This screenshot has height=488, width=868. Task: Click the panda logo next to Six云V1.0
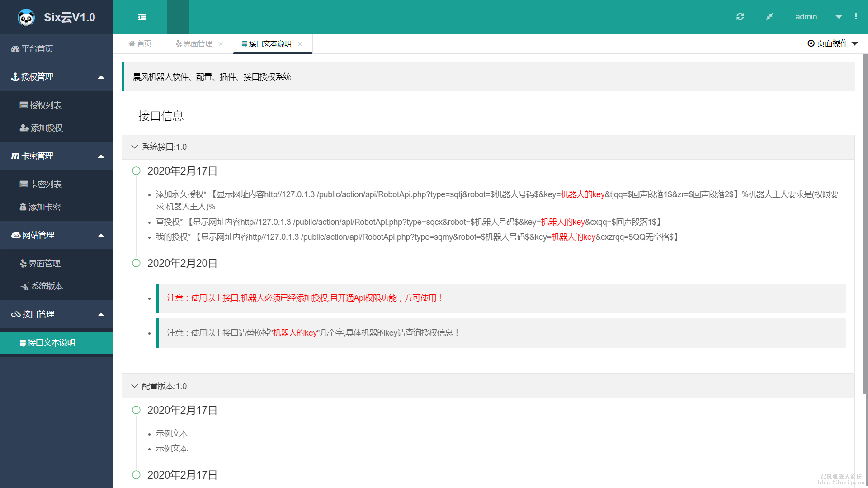click(26, 18)
